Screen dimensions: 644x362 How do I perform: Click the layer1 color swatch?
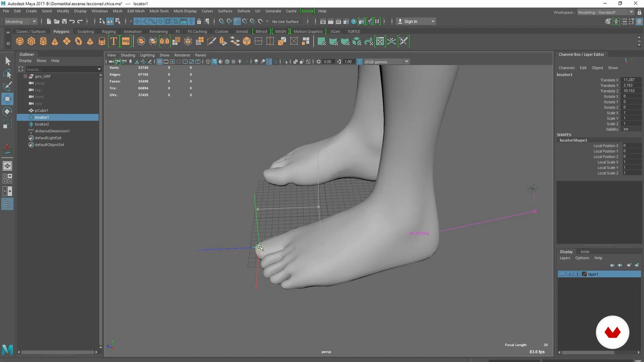585,274
